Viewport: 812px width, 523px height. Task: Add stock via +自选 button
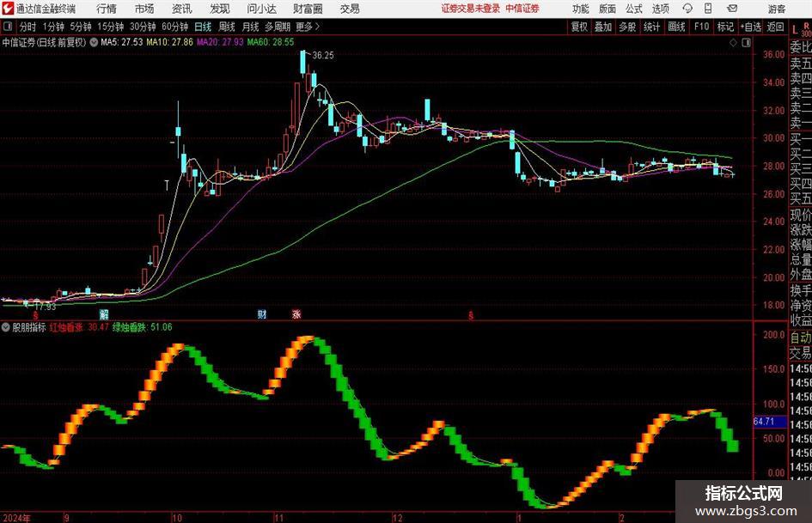click(x=751, y=27)
